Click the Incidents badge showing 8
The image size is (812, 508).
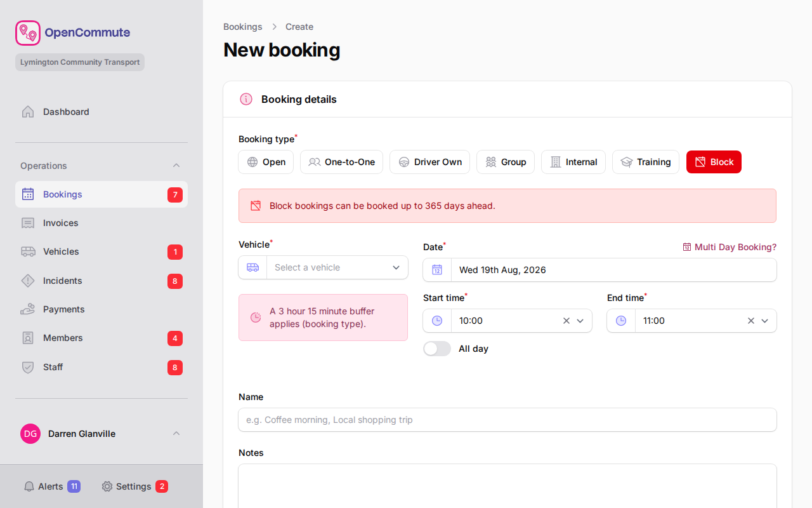[175, 281]
